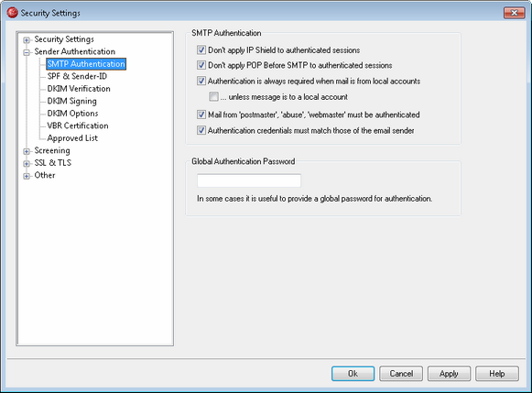Enable unless message is to local account
The image size is (532, 393).
click(213, 97)
